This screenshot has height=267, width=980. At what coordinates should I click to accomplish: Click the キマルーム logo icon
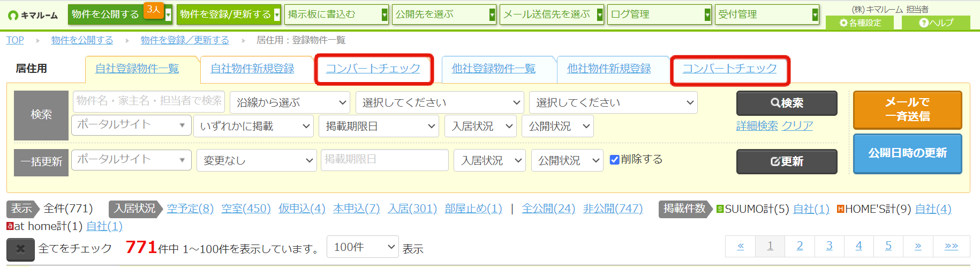(13, 15)
